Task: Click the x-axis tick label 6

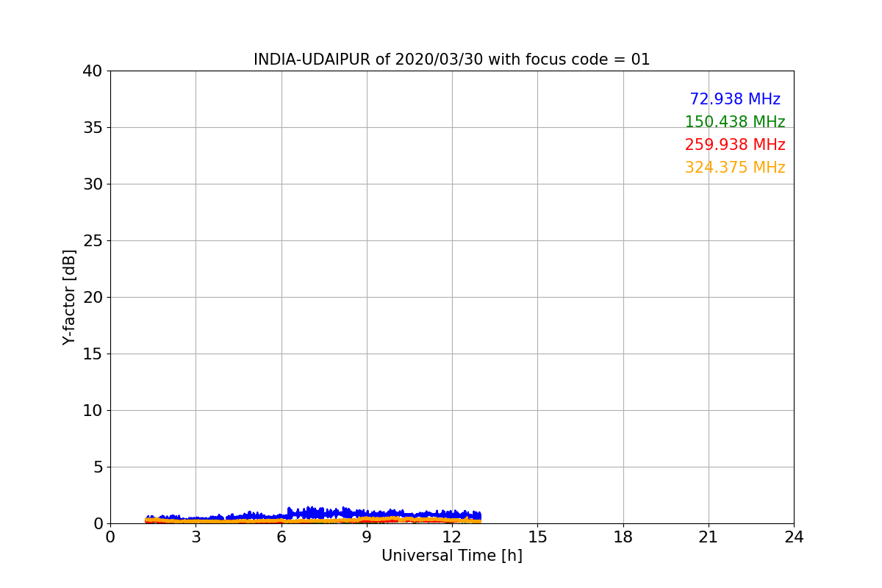Action: pos(282,537)
